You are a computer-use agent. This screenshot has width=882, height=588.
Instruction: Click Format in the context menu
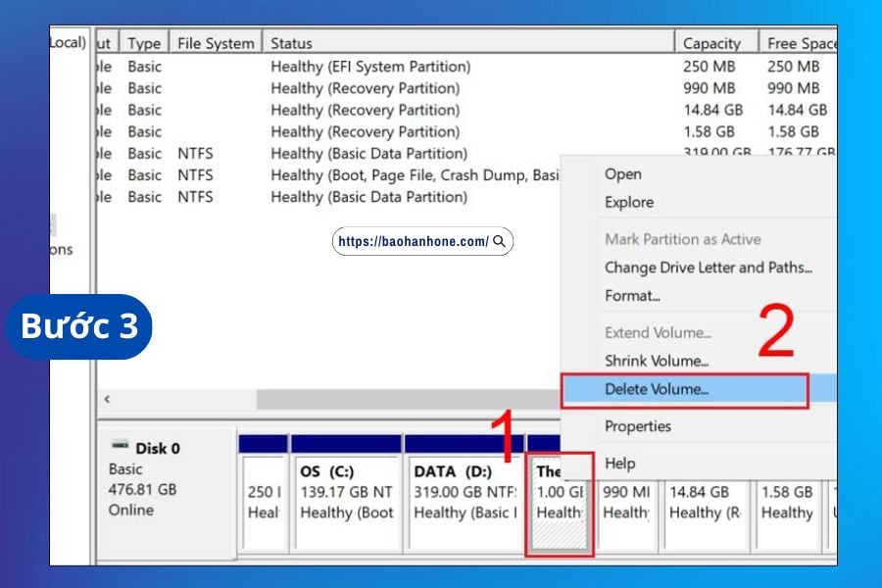pyautogui.click(x=632, y=295)
